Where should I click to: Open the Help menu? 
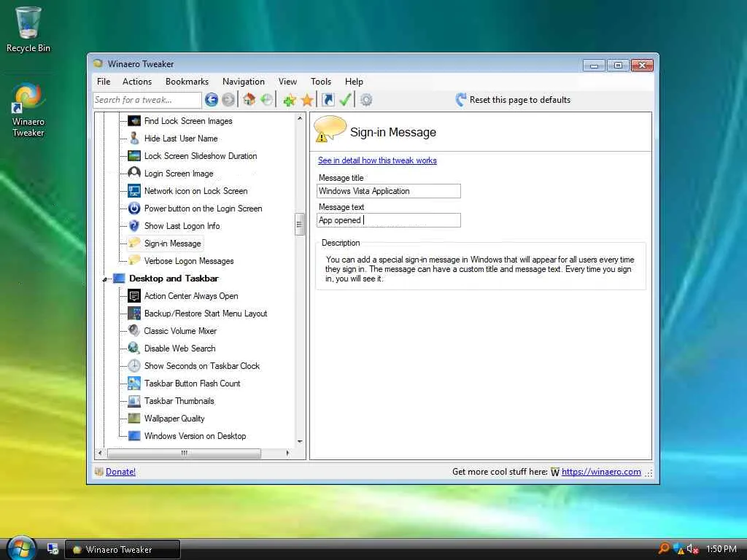point(354,82)
